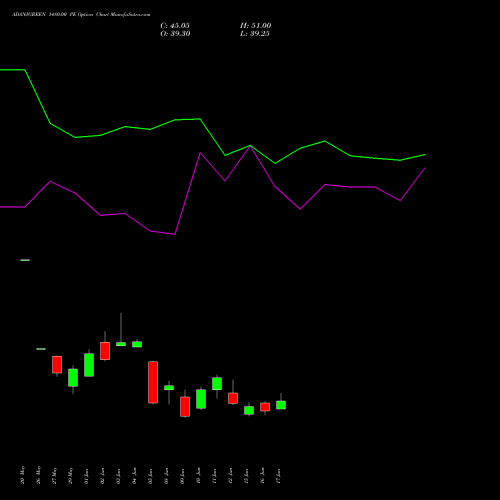Viewport: 500px width, 500px height.
Task: Click the close value C: 45.05
Action: tap(175, 26)
